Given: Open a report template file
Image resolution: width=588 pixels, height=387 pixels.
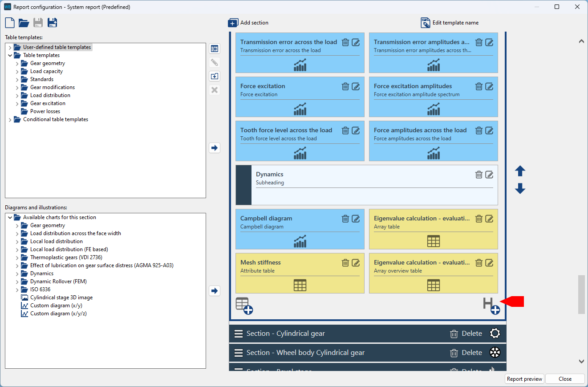Looking at the screenshot, I should click(24, 23).
